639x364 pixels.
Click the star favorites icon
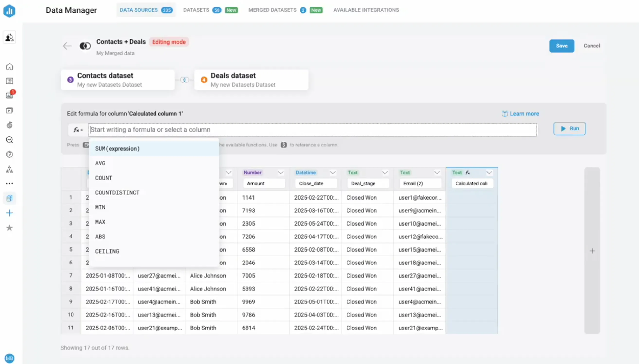tap(9, 228)
